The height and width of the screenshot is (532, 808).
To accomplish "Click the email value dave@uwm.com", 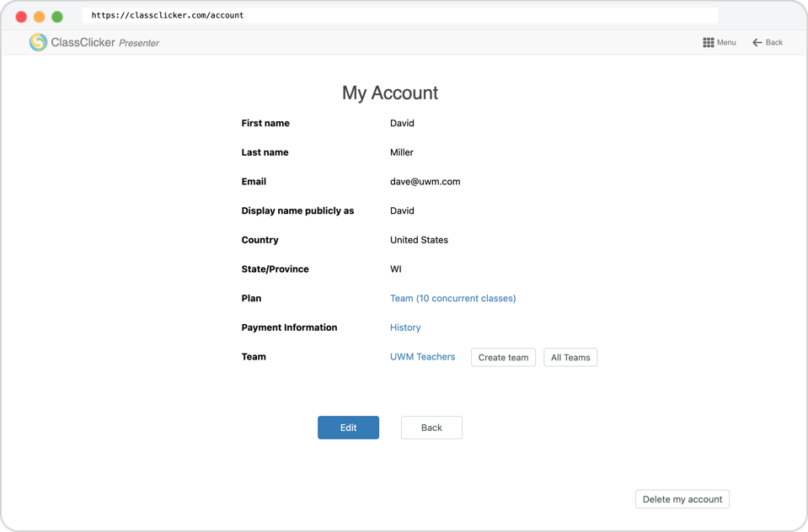I will pos(425,181).
